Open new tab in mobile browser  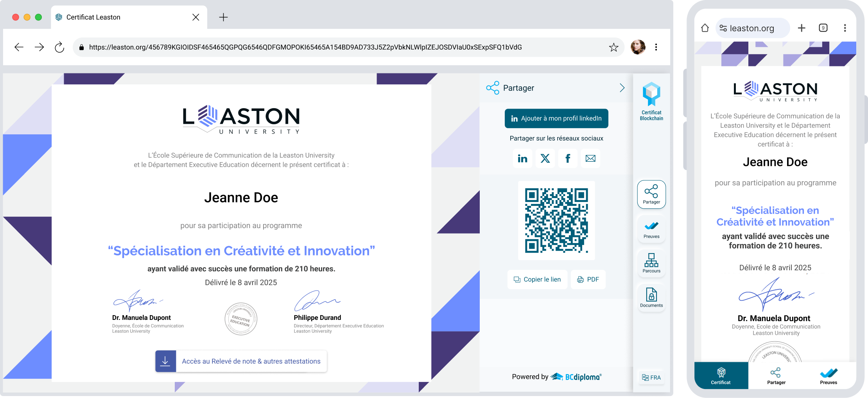[x=802, y=28]
